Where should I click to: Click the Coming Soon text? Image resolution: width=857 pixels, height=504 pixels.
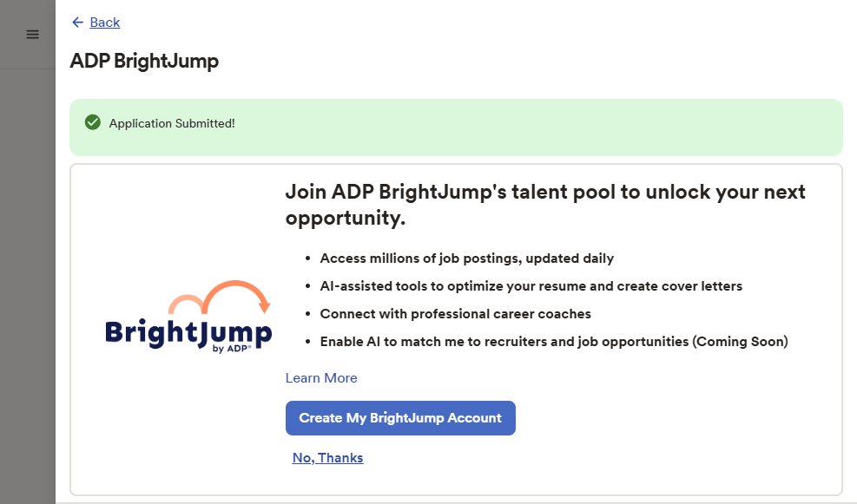[x=740, y=342]
